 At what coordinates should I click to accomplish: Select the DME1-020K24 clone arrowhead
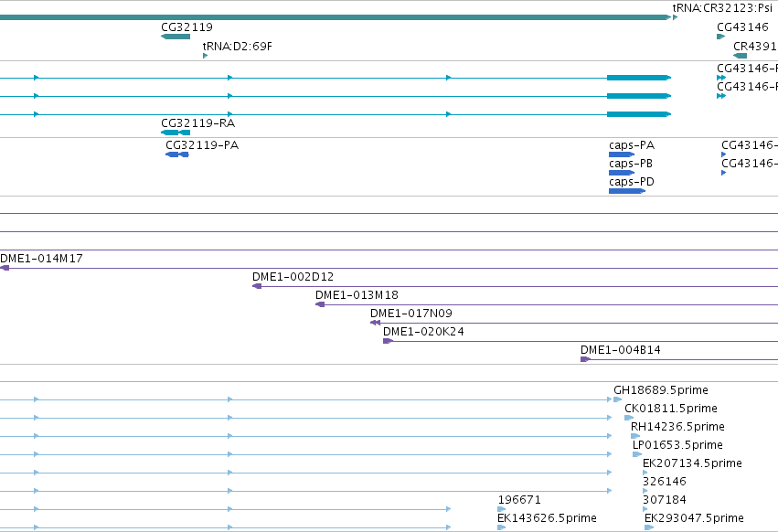coord(388,342)
